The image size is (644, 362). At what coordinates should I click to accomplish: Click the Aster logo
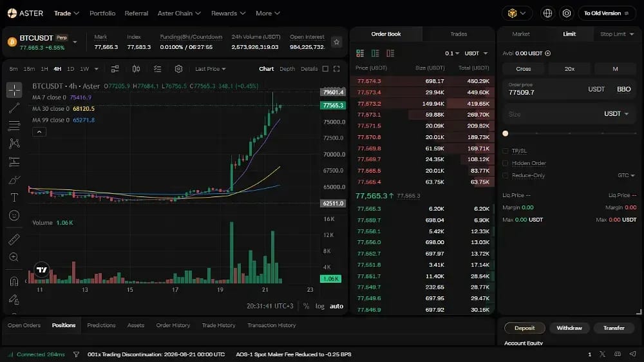(x=25, y=13)
